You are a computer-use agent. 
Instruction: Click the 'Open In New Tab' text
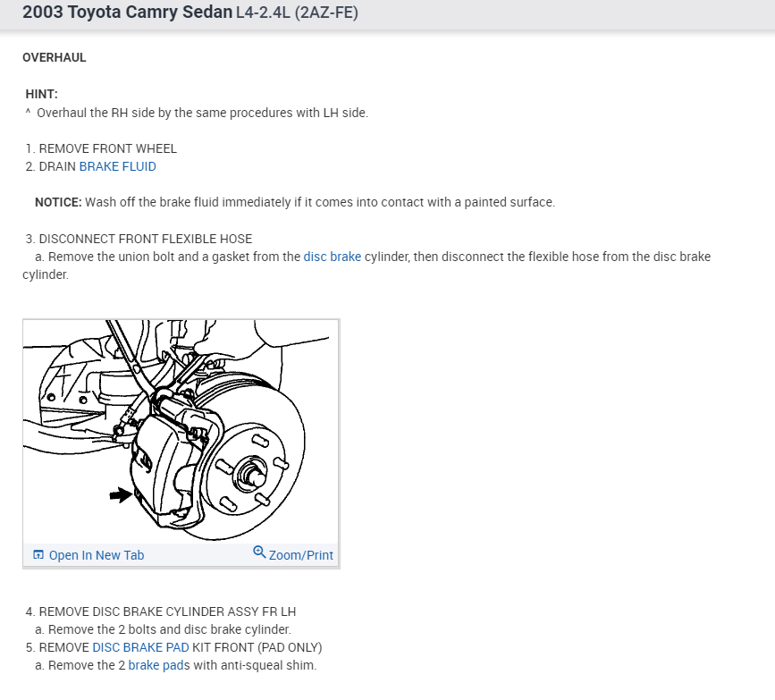coord(97,555)
